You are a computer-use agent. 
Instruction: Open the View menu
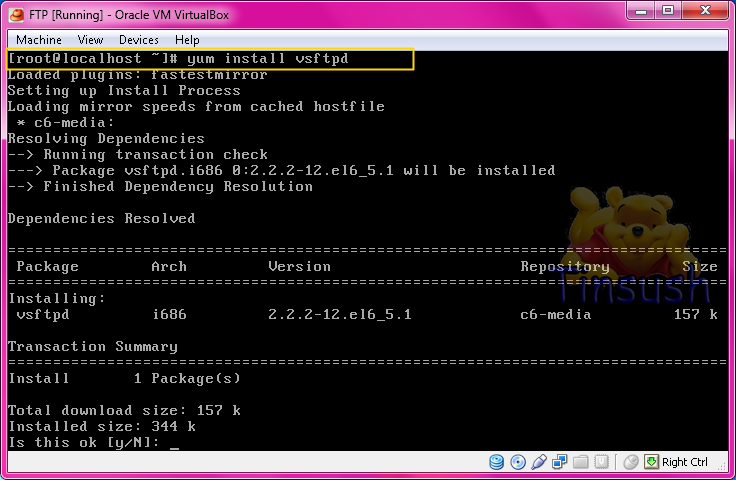click(x=90, y=40)
